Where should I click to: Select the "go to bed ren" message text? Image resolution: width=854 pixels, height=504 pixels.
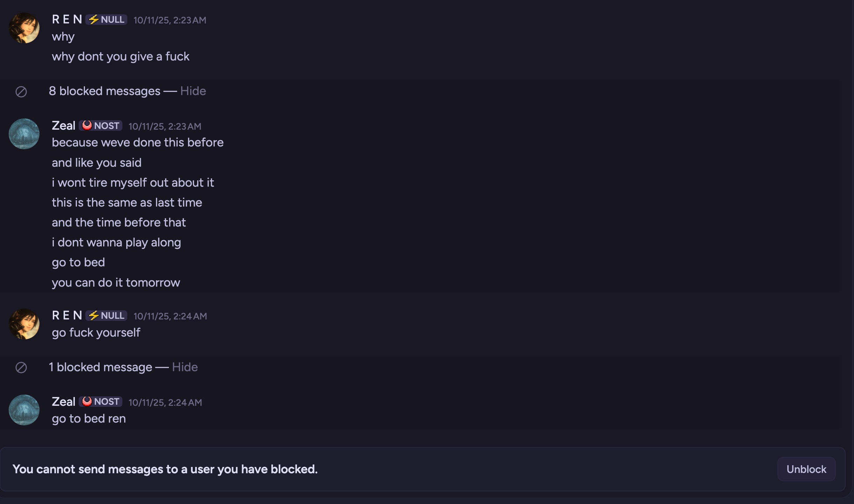[89, 418]
